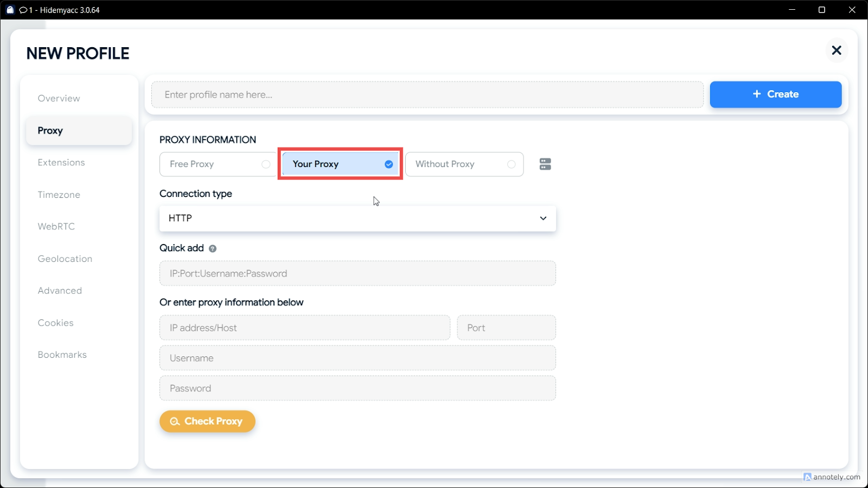Select the Free Proxy option

pyautogui.click(x=218, y=164)
